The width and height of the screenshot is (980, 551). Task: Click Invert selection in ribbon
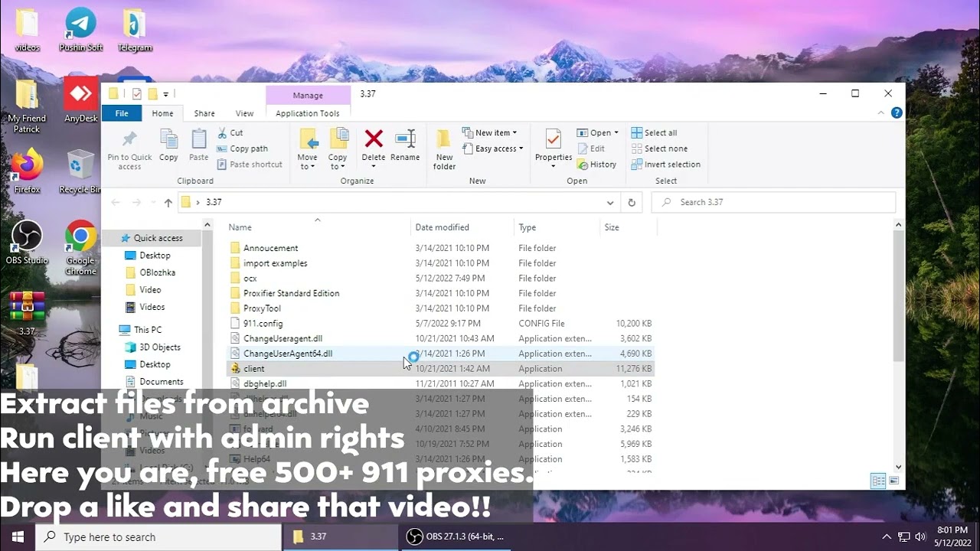pyautogui.click(x=666, y=165)
